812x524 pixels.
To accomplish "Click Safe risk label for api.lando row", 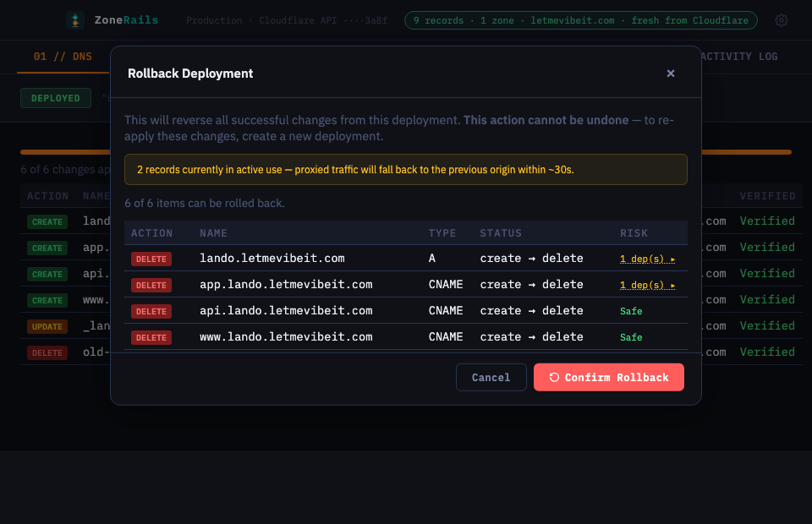I will 631,311.
